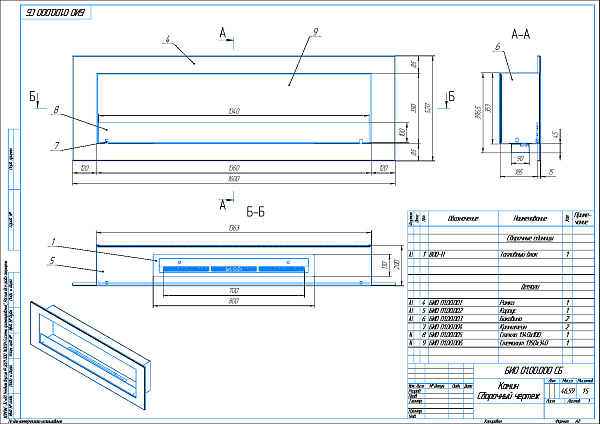Image resolution: width=600 pixels, height=424 pixels.
Task: Click callout number 8 leader label
Action: coord(58,109)
